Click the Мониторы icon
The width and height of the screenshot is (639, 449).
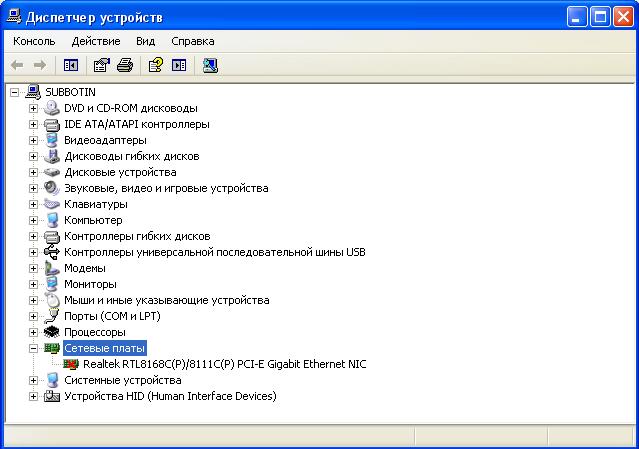coord(52,284)
